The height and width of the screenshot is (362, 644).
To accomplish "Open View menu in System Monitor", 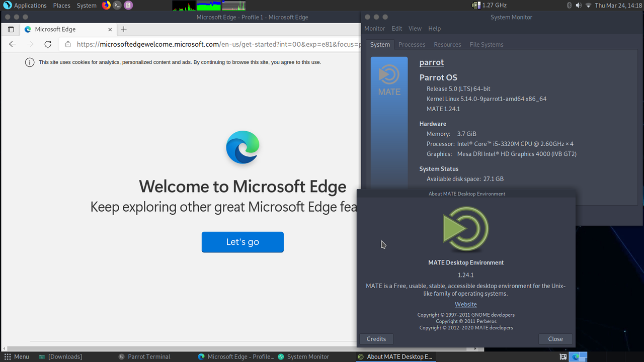I will 415,29.
